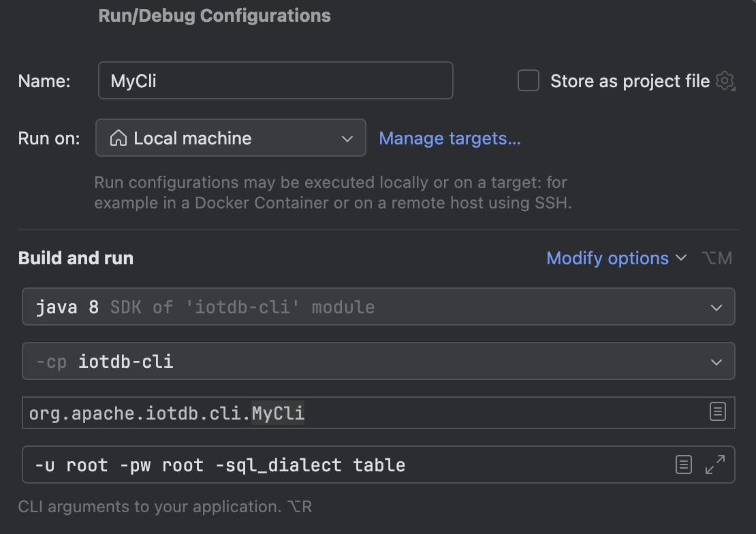Screen dimensions: 756x534
Task: Expand the arguments field with the diagonal arrows icon
Action: 714,464
